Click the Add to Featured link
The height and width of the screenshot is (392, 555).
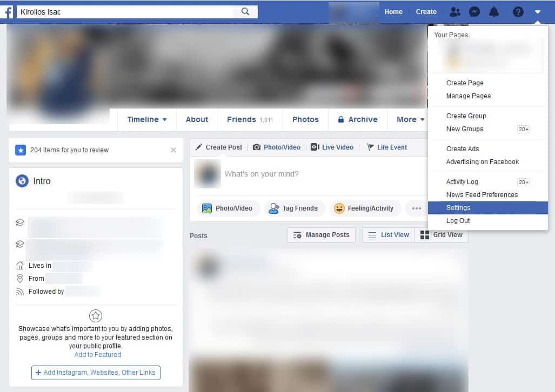98,355
